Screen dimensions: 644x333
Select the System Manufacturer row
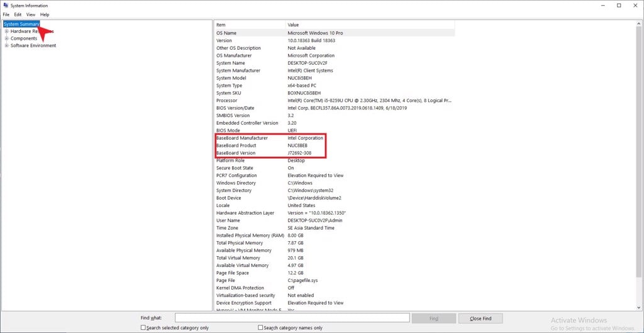[335, 71]
